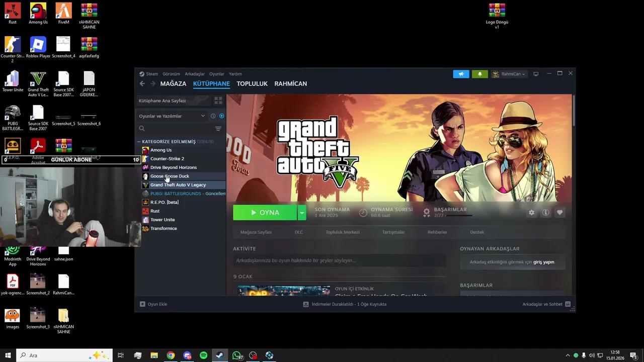Click the giriş yapın link
Screen dimensions: 644x362
point(544,262)
